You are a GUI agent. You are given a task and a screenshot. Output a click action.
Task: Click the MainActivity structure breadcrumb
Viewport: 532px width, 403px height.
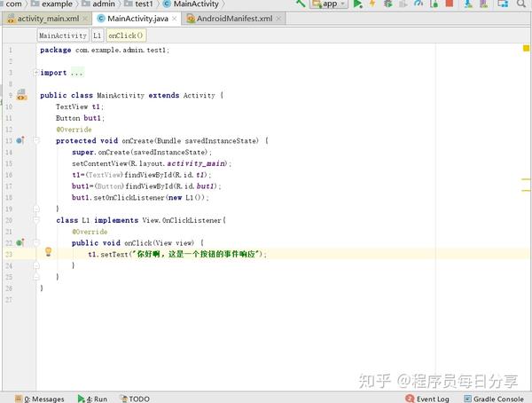[x=63, y=36]
